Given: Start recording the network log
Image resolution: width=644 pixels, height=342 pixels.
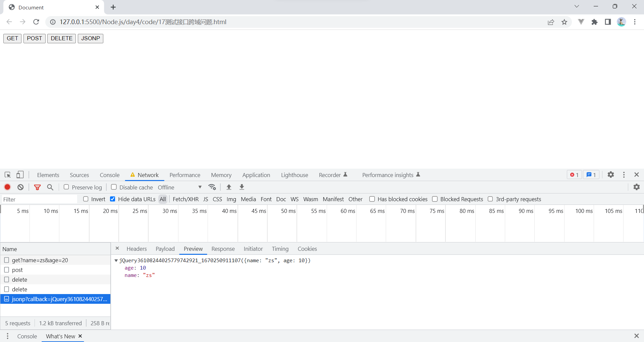Looking at the screenshot, I should click(7, 187).
